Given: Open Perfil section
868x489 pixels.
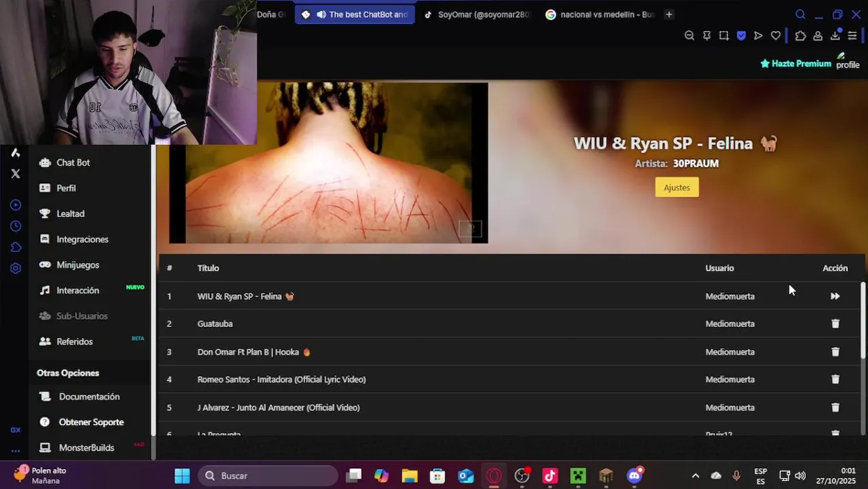Looking at the screenshot, I should pos(66,188).
